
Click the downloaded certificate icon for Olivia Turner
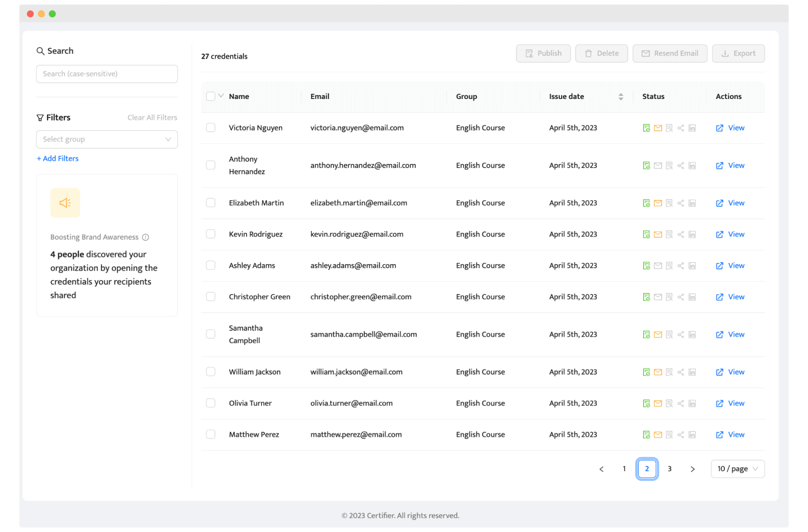669,403
